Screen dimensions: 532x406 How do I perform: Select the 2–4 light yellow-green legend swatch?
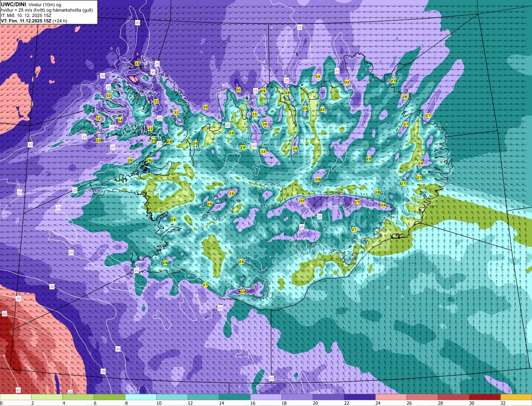47,397
